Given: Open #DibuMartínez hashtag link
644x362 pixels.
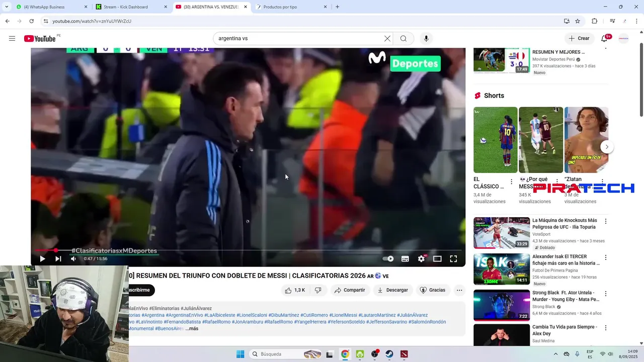Looking at the screenshot, I should click(x=283, y=315).
